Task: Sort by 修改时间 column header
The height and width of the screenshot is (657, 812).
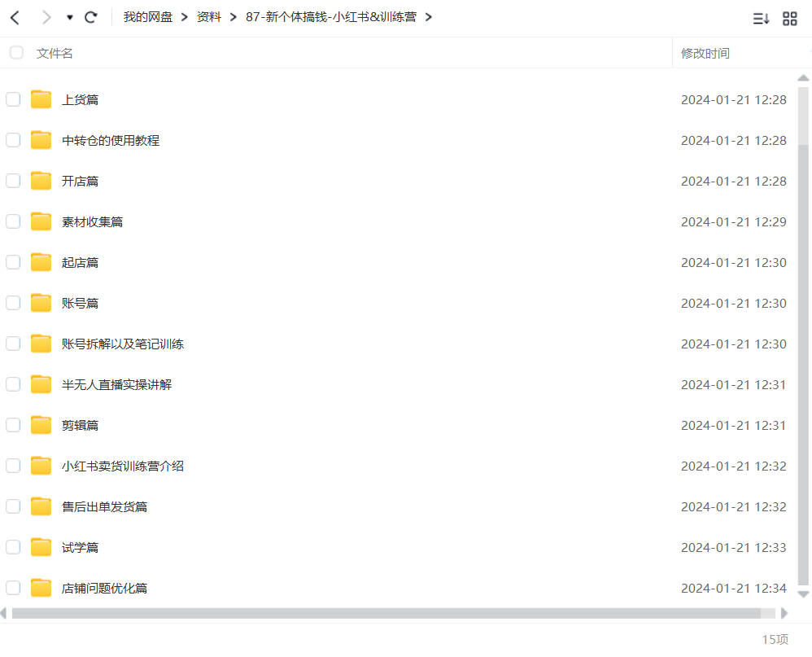Action: click(705, 54)
